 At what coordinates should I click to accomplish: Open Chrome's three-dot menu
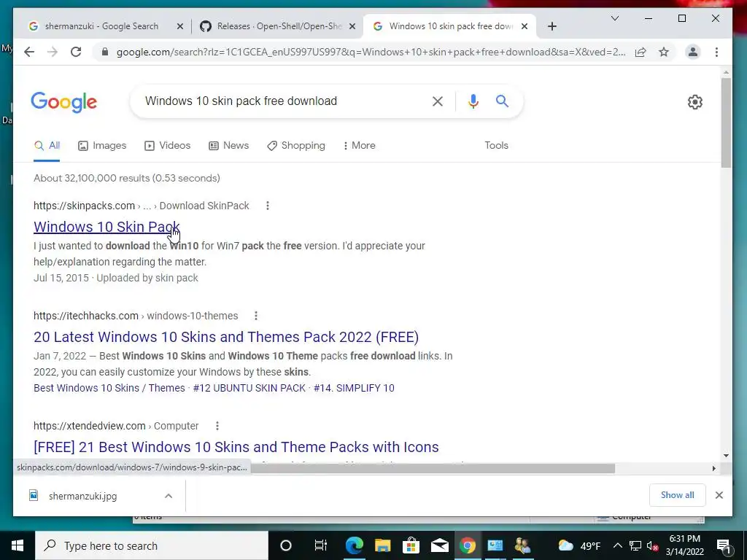(716, 52)
